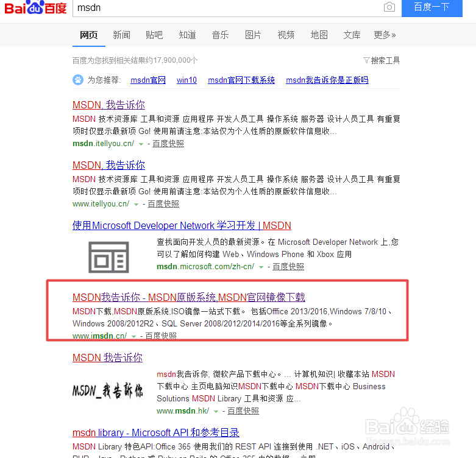476x458 pixels.
Task: Switch to the 文库 tab
Action: tap(352, 35)
